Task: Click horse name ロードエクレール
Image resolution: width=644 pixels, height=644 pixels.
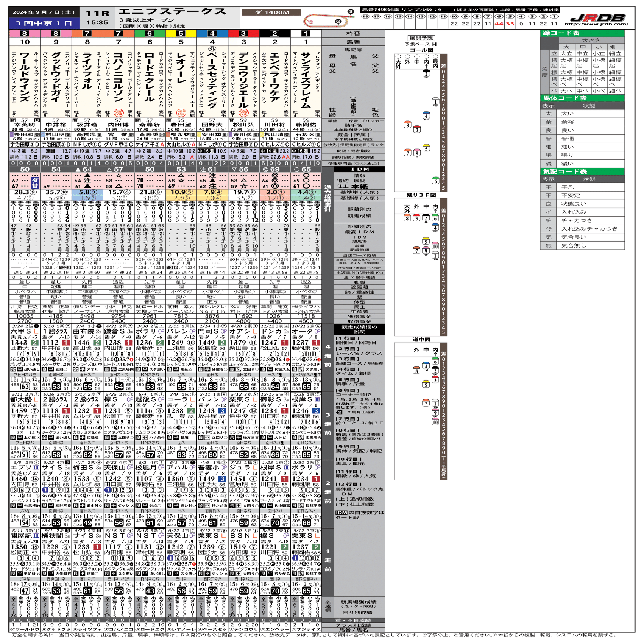Action: [x=150, y=77]
